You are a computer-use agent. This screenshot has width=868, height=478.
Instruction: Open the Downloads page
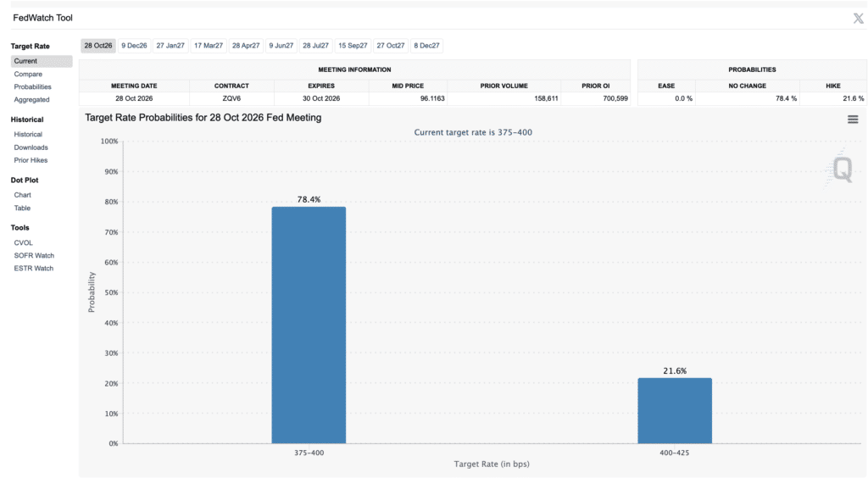(x=31, y=147)
